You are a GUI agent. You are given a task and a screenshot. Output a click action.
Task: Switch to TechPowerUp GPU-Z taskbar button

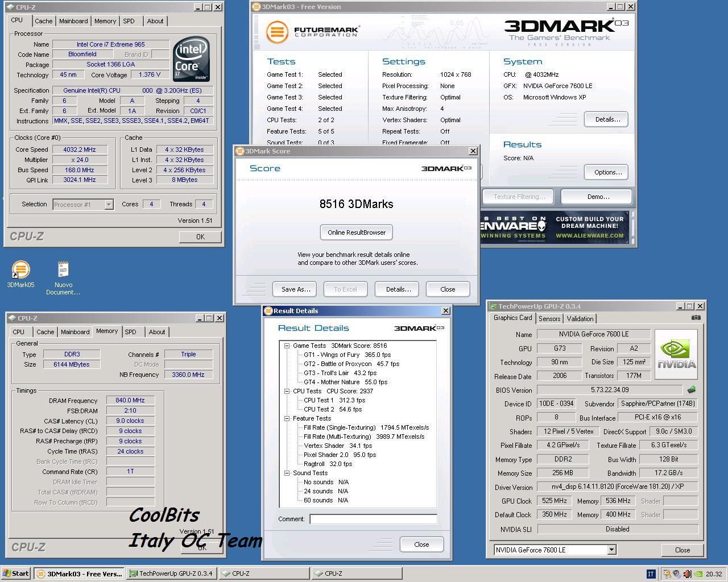click(x=171, y=573)
